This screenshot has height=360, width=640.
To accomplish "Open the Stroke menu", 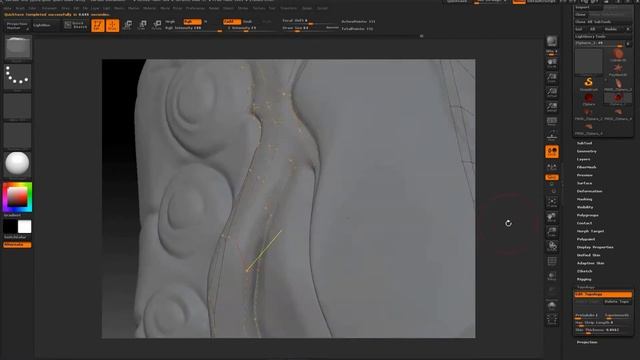I will [243, 8].
